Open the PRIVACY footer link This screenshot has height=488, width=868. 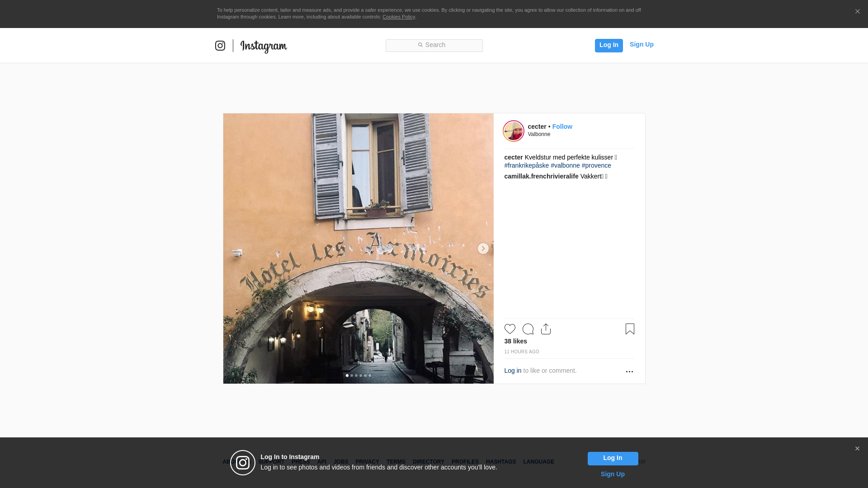pyautogui.click(x=367, y=462)
